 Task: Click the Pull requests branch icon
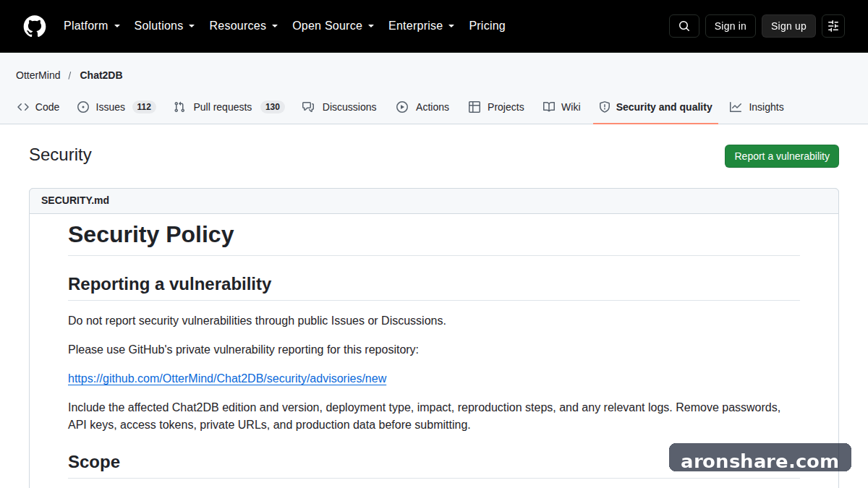[x=179, y=107]
